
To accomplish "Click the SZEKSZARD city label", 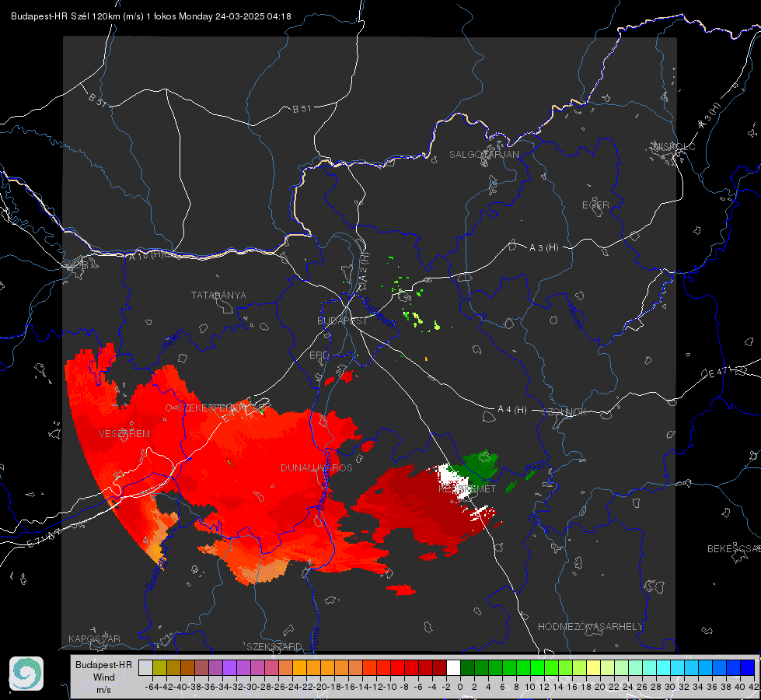I will click(274, 646).
